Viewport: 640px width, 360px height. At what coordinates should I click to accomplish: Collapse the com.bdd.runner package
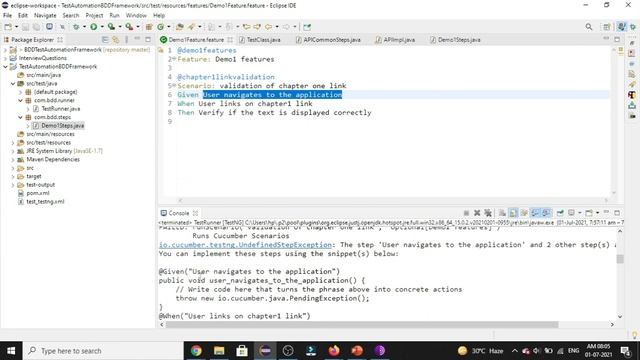click(x=20, y=100)
